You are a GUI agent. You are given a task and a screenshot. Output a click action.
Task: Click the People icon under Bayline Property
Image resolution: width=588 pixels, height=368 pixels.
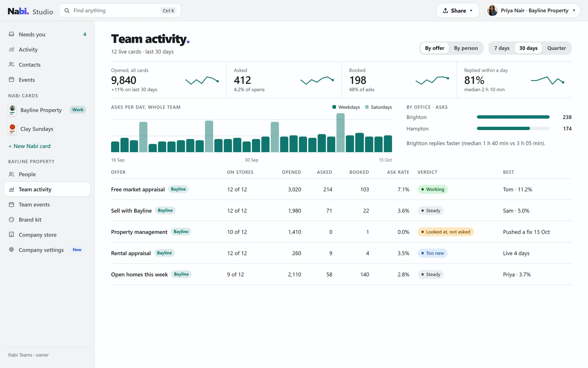11,174
